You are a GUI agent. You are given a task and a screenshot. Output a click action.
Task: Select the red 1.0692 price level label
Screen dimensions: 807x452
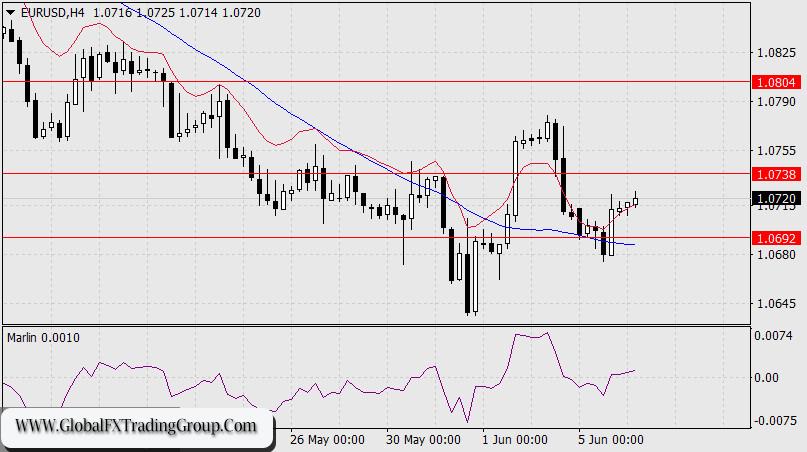coord(776,238)
